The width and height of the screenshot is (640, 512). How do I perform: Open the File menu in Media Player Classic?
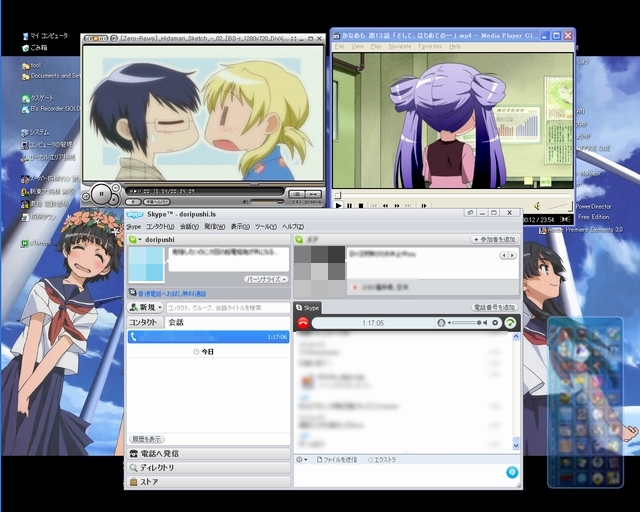tap(340, 47)
